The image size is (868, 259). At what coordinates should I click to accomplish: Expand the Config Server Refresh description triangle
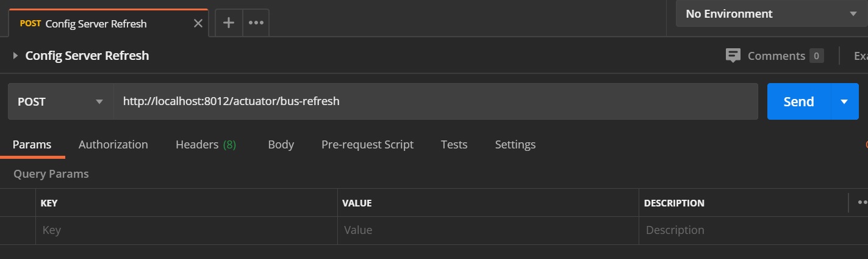(15, 56)
